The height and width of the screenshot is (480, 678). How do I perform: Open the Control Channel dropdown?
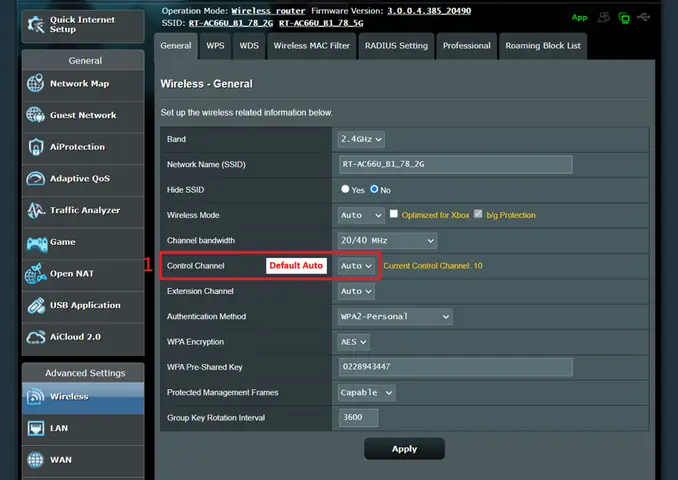(356, 266)
